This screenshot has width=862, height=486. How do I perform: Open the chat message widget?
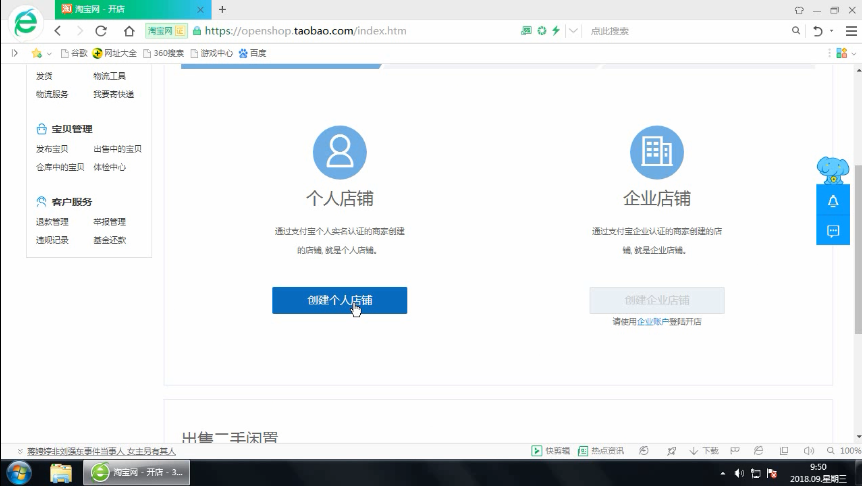[x=833, y=231]
